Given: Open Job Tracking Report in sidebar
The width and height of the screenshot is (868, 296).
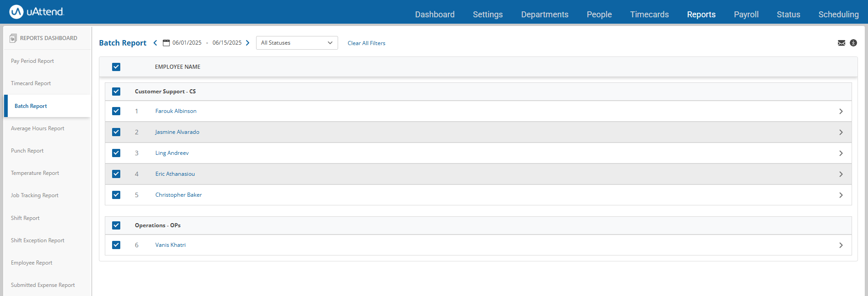Looking at the screenshot, I should pos(35,195).
